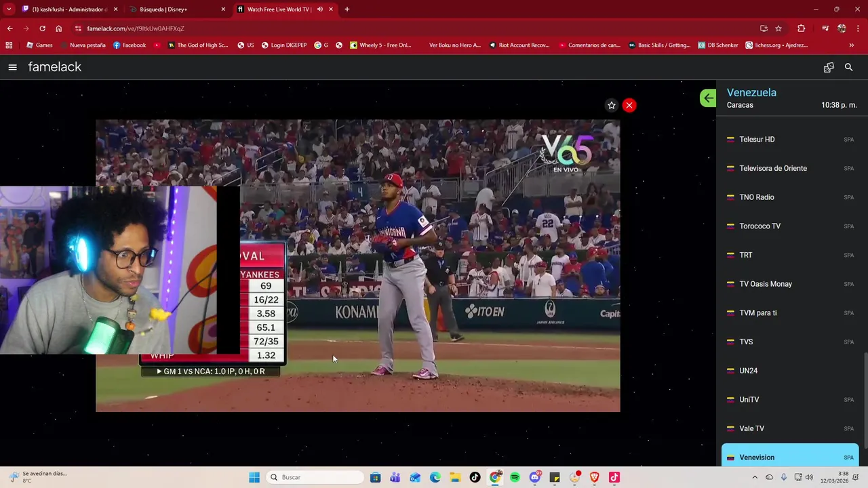
Task: Select the UniTV channel
Action: [x=790, y=400]
